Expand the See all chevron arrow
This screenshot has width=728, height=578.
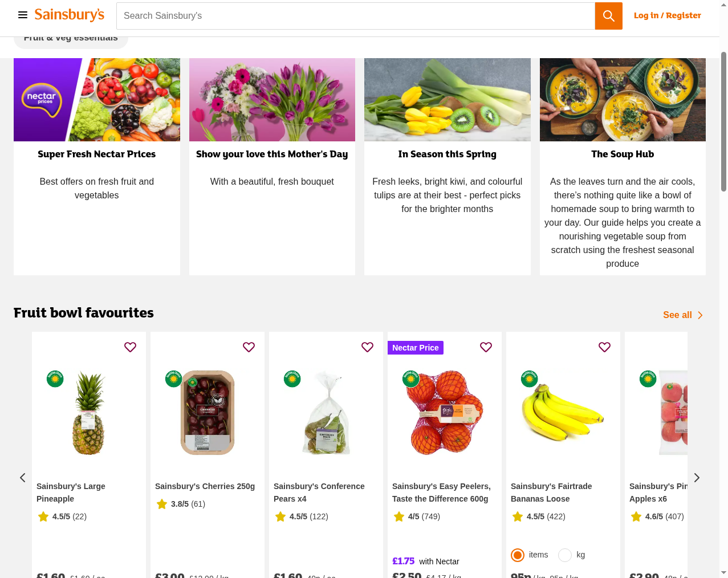701,315
